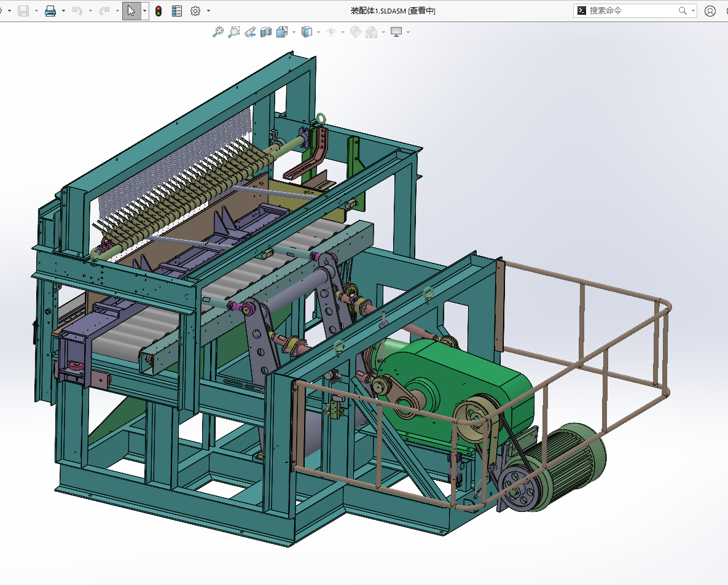Expand the command search dropdown arrow
Image resolution: width=728 pixels, height=585 pixels.
tap(693, 10)
